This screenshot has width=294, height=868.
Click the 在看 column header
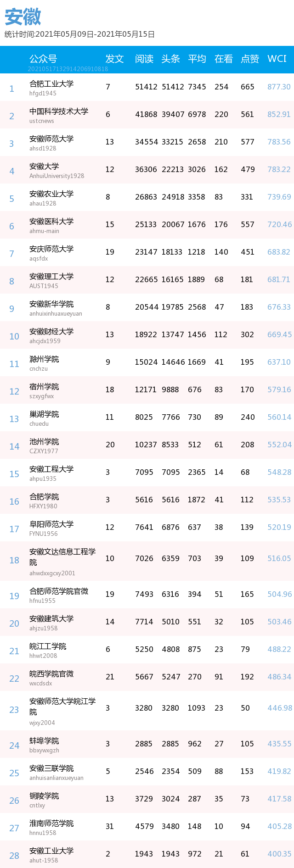click(x=224, y=59)
